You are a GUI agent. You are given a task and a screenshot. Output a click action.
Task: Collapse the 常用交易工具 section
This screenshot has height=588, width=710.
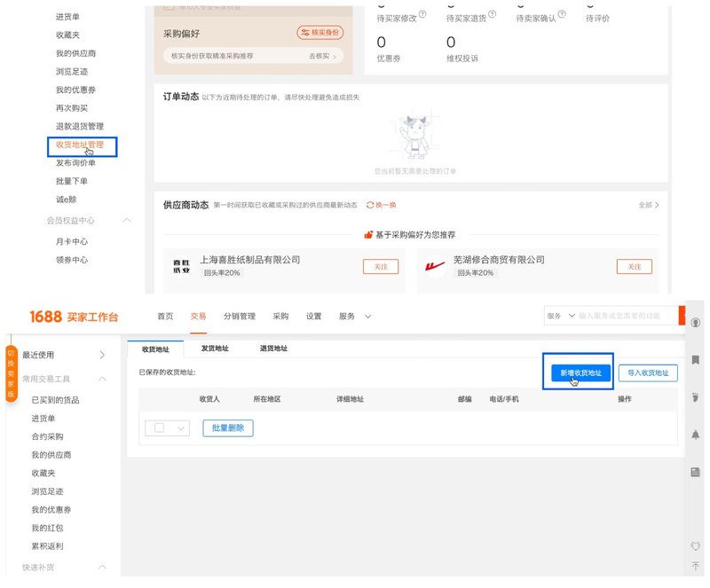102,379
